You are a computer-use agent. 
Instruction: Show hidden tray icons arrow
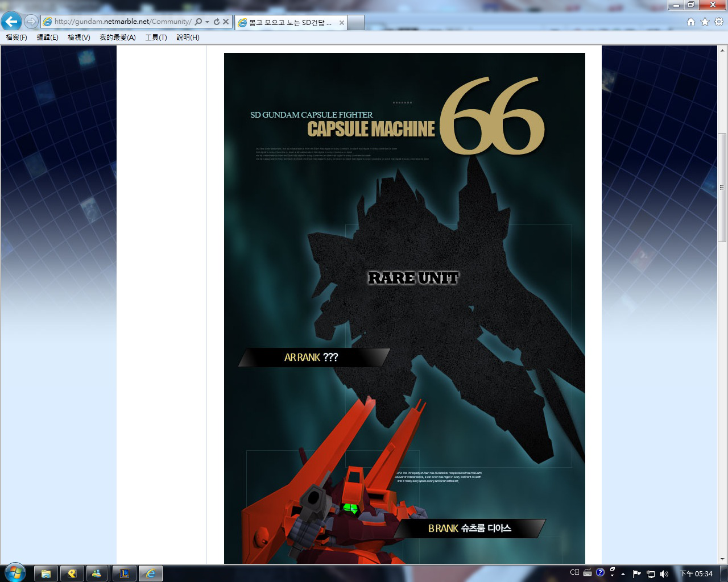click(x=623, y=574)
